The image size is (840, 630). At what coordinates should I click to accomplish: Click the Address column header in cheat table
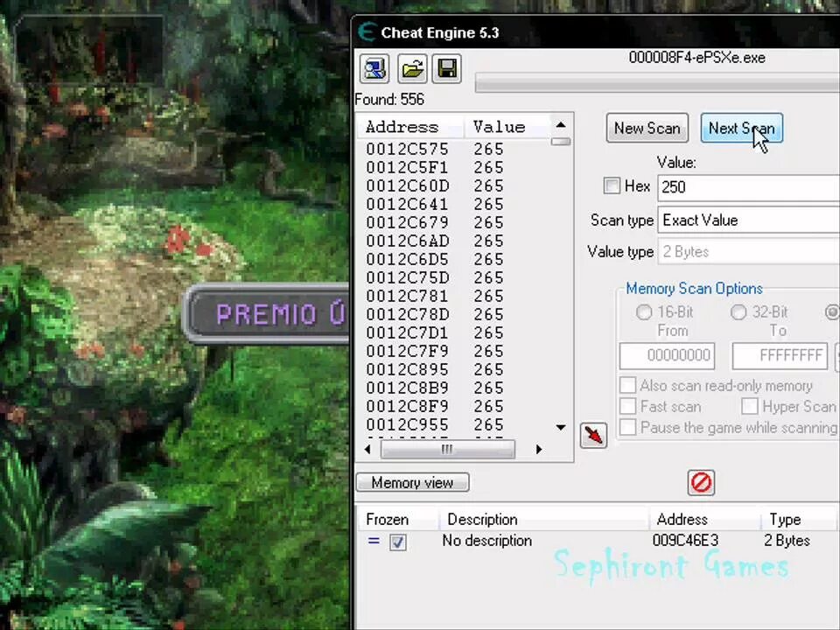click(x=704, y=519)
